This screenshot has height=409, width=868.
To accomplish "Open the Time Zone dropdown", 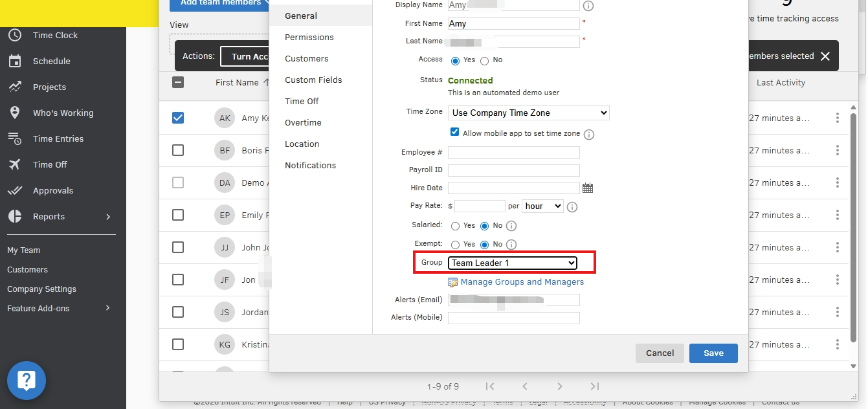I will coord(528,113).
